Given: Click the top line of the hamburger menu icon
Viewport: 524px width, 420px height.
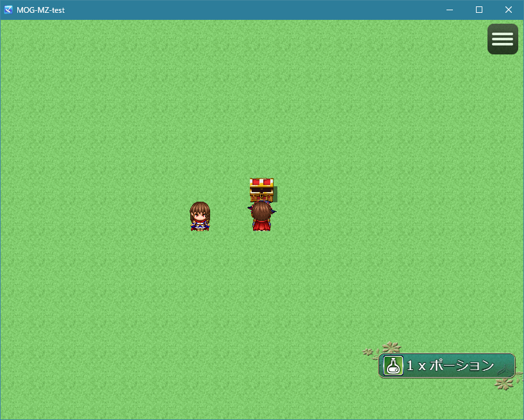Looking at the screenshot, I should point(502,33).
